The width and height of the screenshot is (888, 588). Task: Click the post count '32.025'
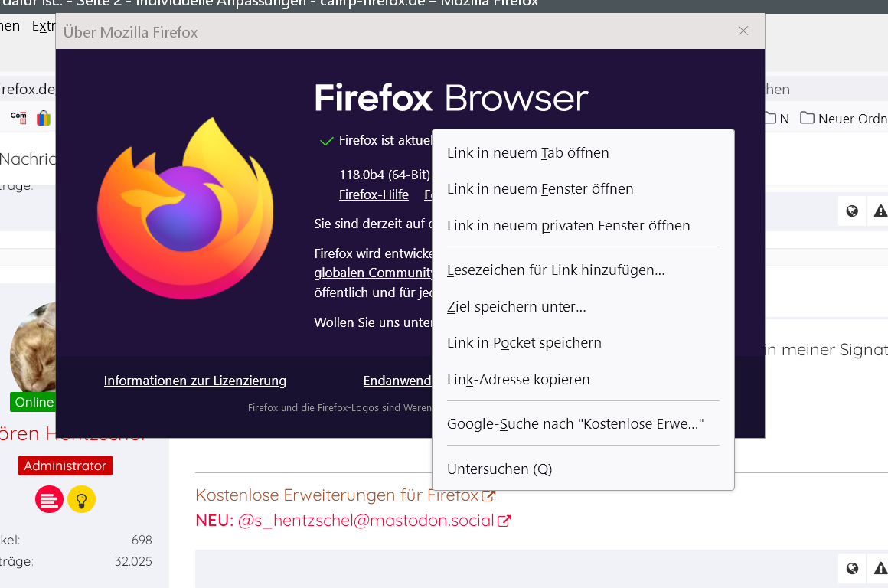(x=133, y=561)
